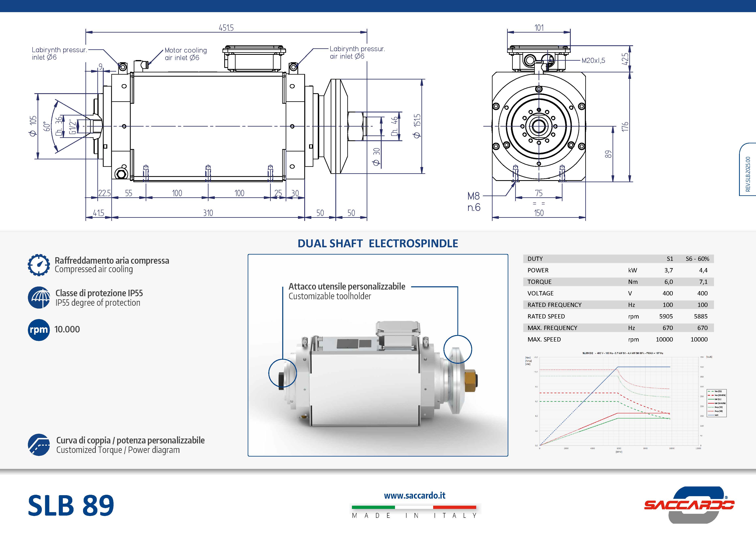Click the Italian flag stripe graphic

coord(414,507)
